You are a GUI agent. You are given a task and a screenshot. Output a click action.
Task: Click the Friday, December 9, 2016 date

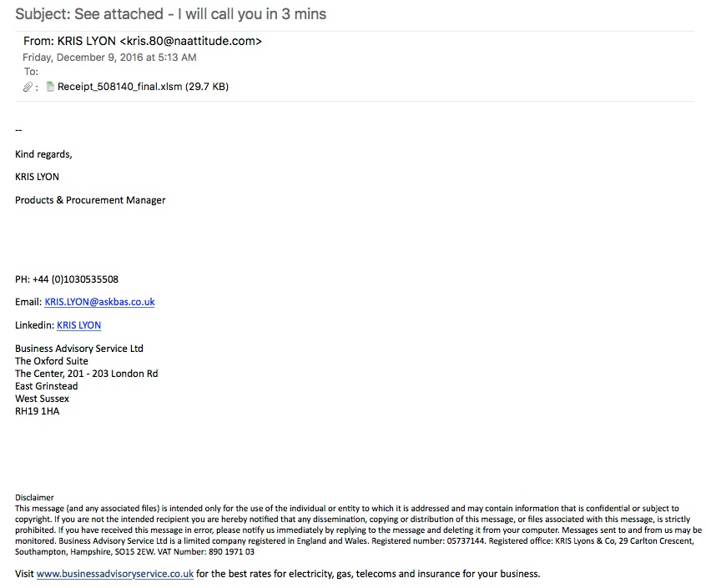(109, 58)
